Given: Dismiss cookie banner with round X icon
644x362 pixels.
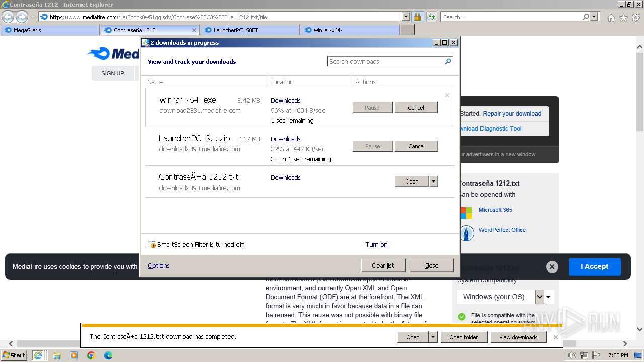Looking at the screenshot, I should click(552, 266).
